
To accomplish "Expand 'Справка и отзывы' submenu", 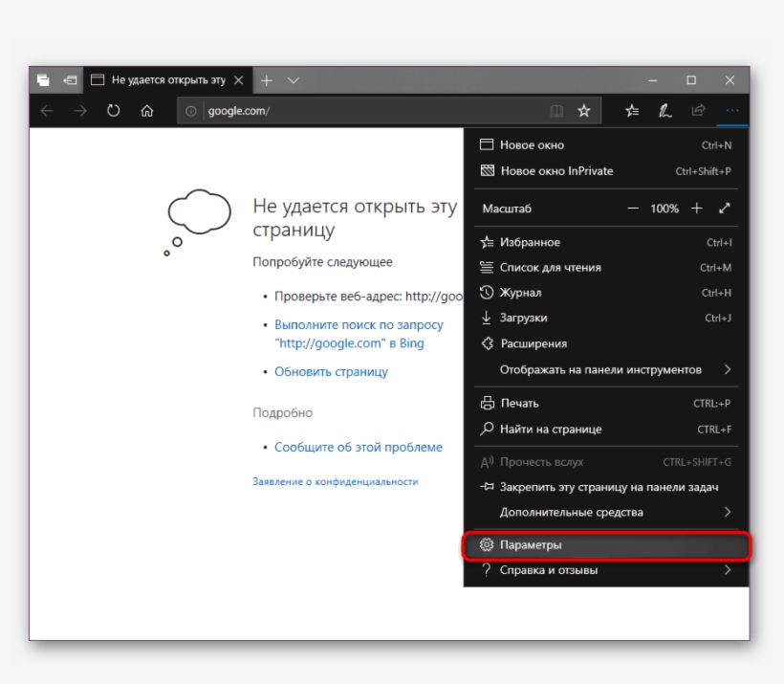I will coord(606,570).
